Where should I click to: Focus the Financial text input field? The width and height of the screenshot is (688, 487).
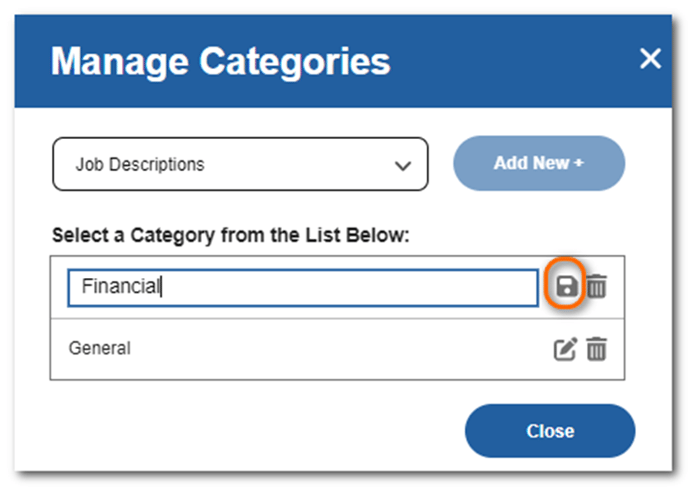tap(303, 287)
